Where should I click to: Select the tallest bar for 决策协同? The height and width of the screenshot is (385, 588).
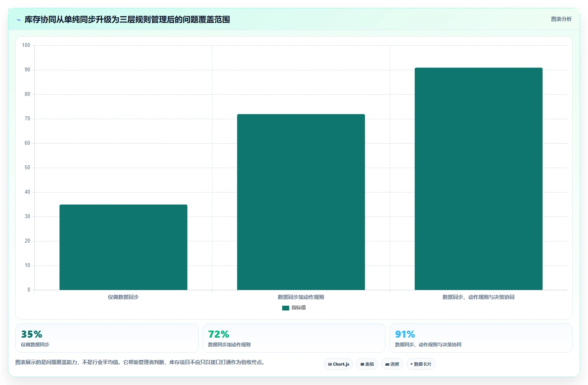pyautogui.click(x=479, y=179)
